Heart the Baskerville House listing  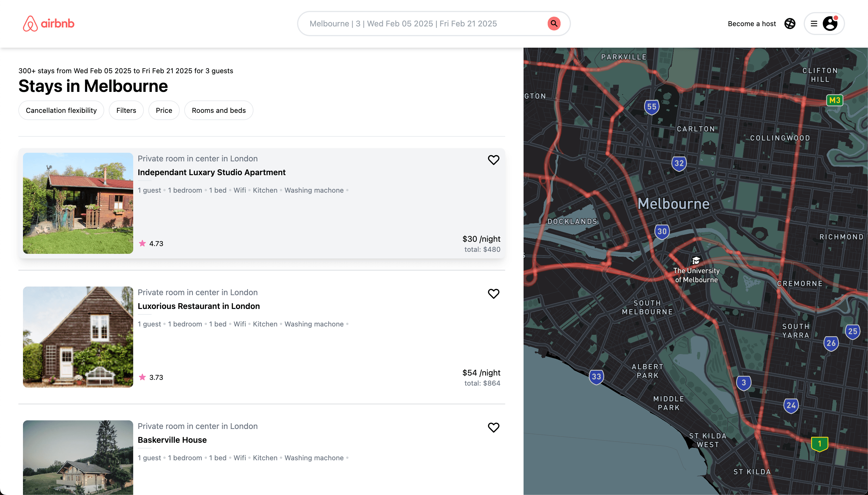click(493, 427)
